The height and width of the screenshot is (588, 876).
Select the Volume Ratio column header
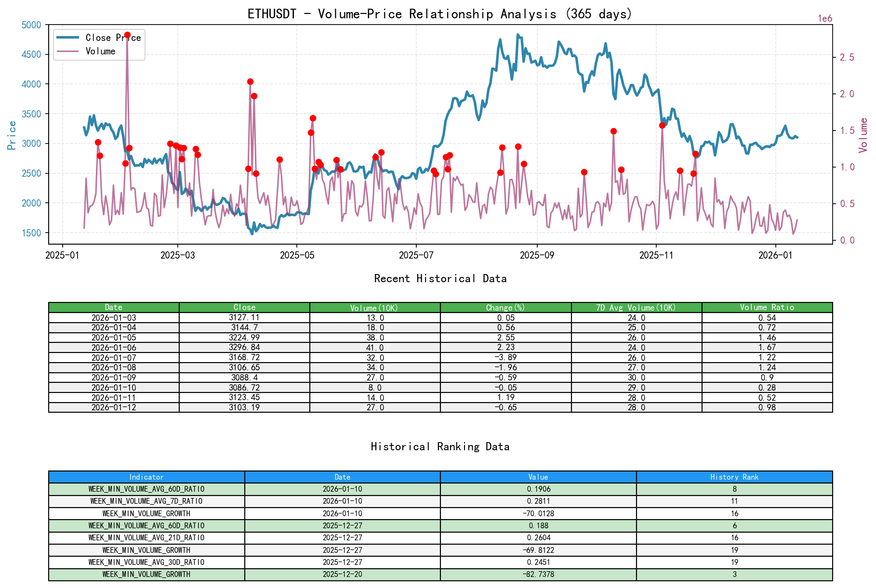click(x=767, y=307)
